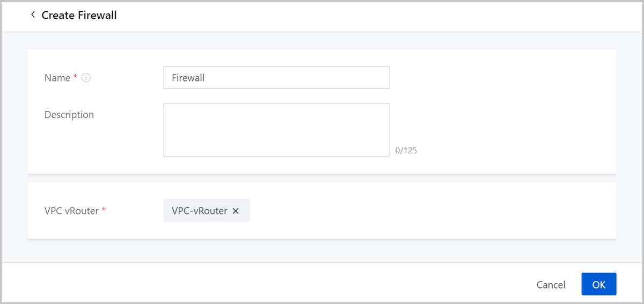This screenshot has height=304, width=644.
Task: Click the bottom-right corner of the Description box
Action: click(386, 153)
